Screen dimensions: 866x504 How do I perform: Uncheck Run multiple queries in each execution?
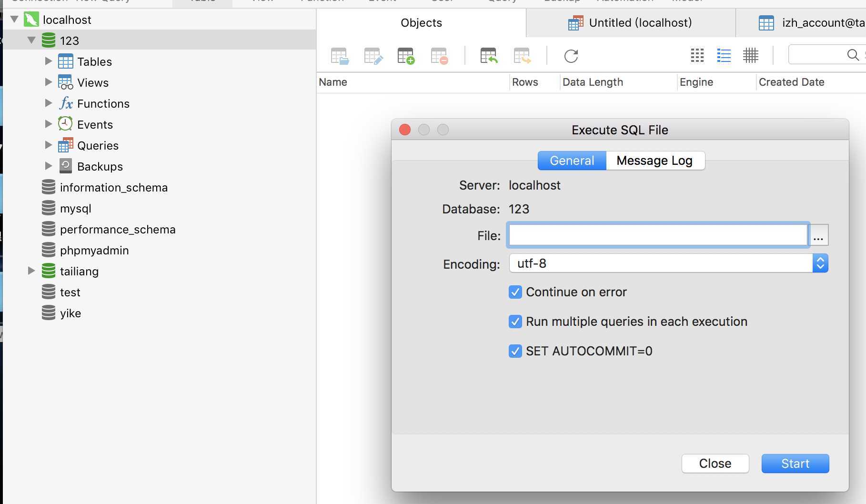[x=515, y=322]
